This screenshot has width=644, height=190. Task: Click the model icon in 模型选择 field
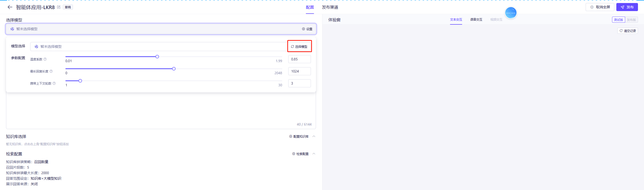pyautogui.click(x=36, y=47)
